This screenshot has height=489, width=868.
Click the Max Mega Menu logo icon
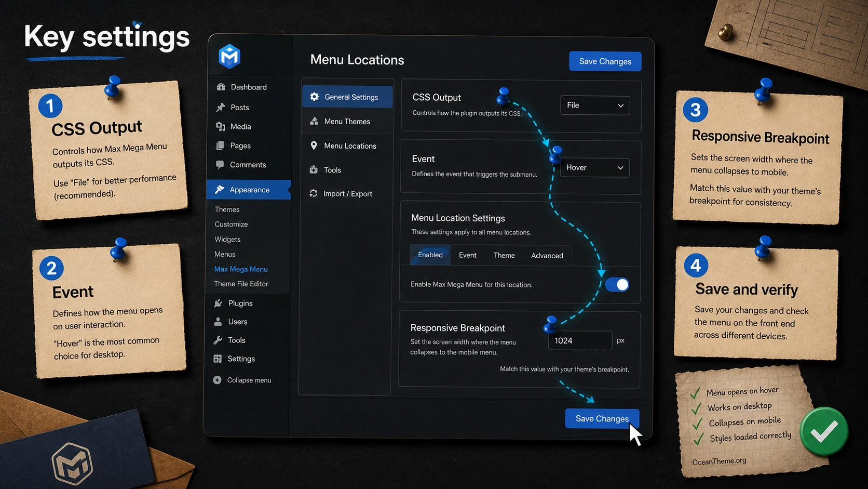click(229, 56)
